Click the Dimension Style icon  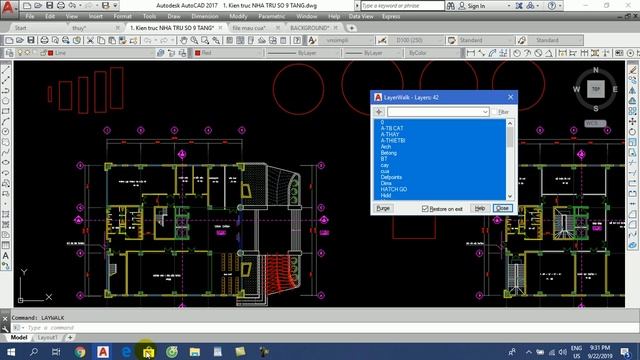tap(382, 40)
